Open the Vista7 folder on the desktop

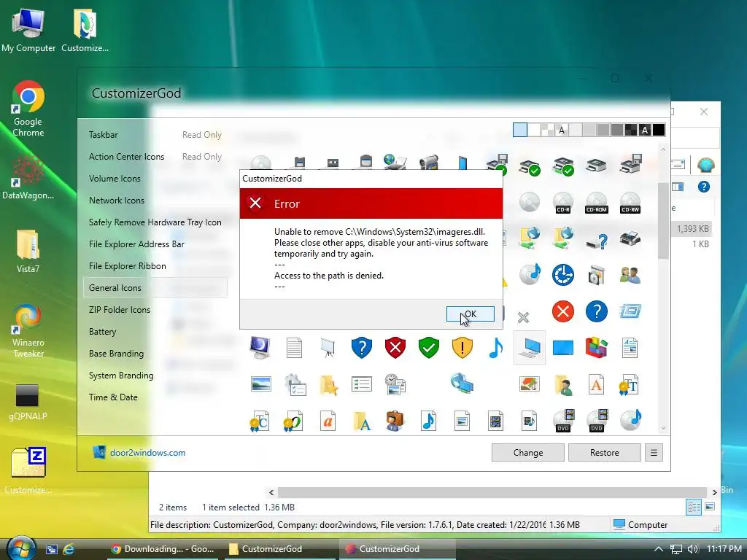point(28,251)
